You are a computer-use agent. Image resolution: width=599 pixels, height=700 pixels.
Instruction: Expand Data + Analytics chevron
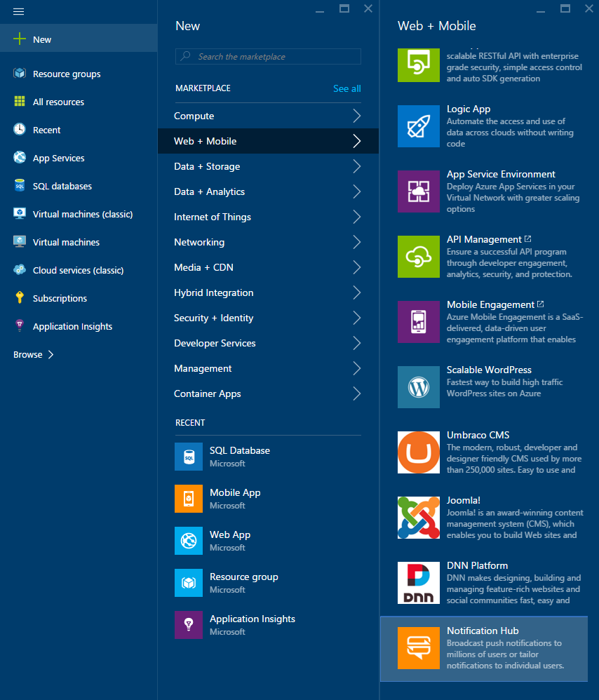tap(356, 191)
